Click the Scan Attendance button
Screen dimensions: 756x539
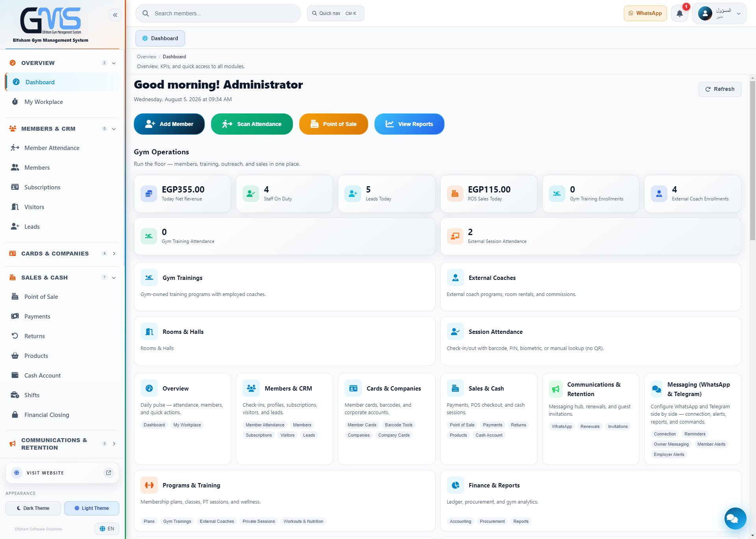tap(252, 124)
